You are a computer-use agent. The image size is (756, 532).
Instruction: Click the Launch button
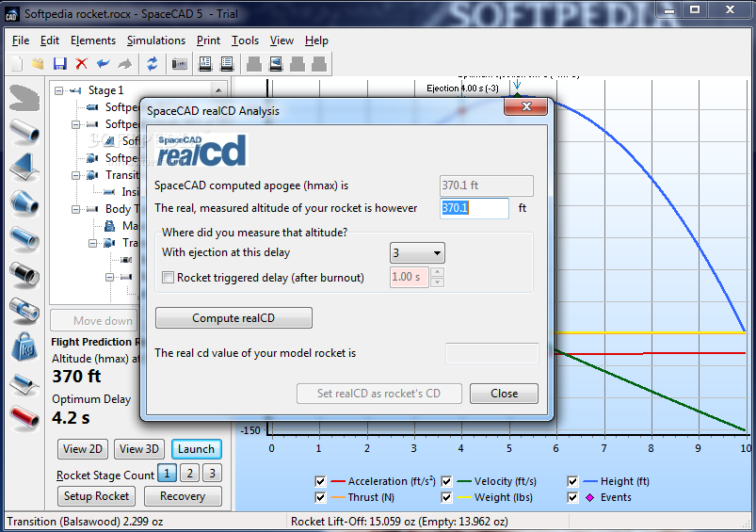pyautogui.click(x=196, y=449)
